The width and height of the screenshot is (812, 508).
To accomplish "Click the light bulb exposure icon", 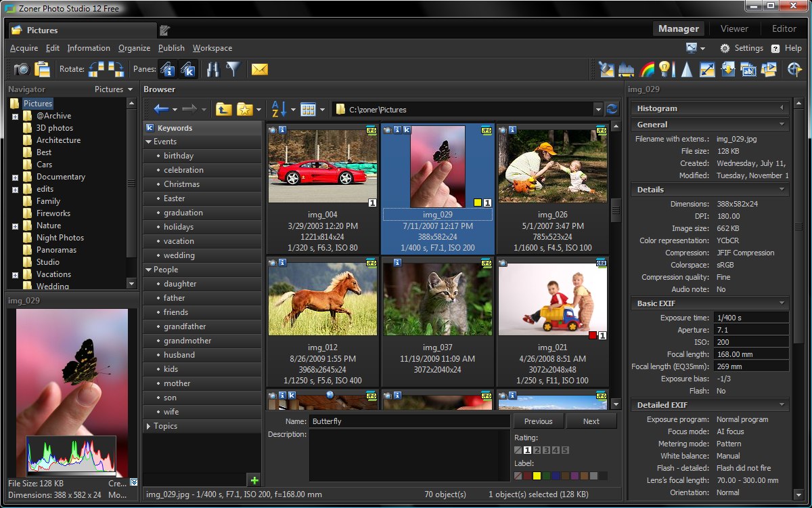I will [x=666, y=69].
